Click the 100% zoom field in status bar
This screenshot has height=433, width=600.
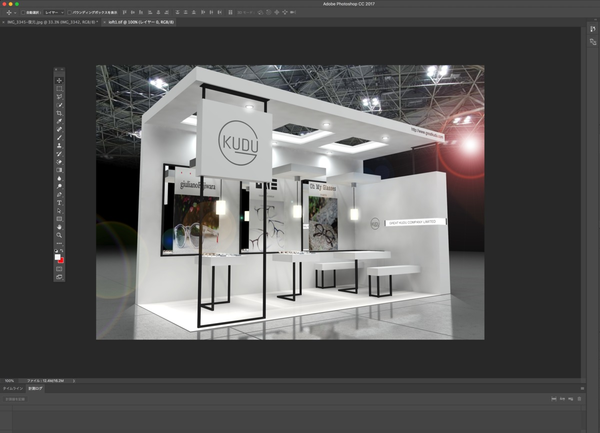coord(9,381)
